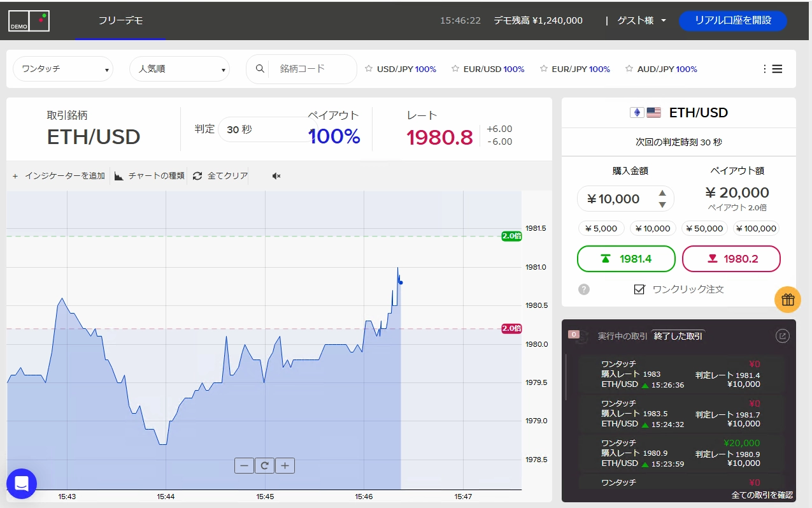Image resolution: width=812 pixels, height=508 pixels.
Task: Click the trade history scrollbar
Action: (566, 377)
